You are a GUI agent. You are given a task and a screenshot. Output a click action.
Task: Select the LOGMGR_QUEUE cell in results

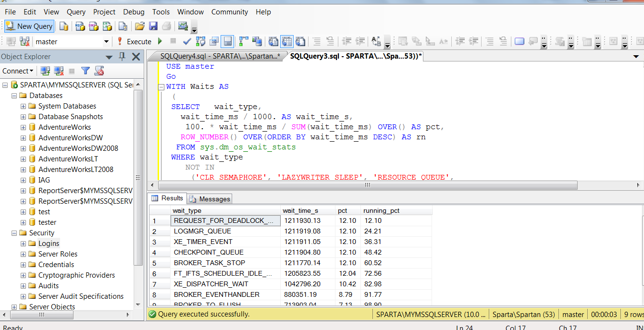click(225, 231)
